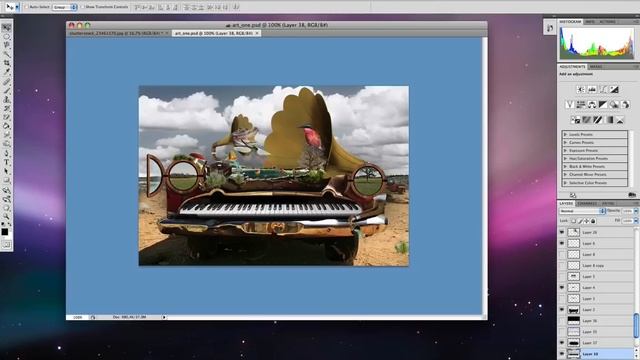
Task: Select the Move tool in the toolbox
Action: [7, 27]
